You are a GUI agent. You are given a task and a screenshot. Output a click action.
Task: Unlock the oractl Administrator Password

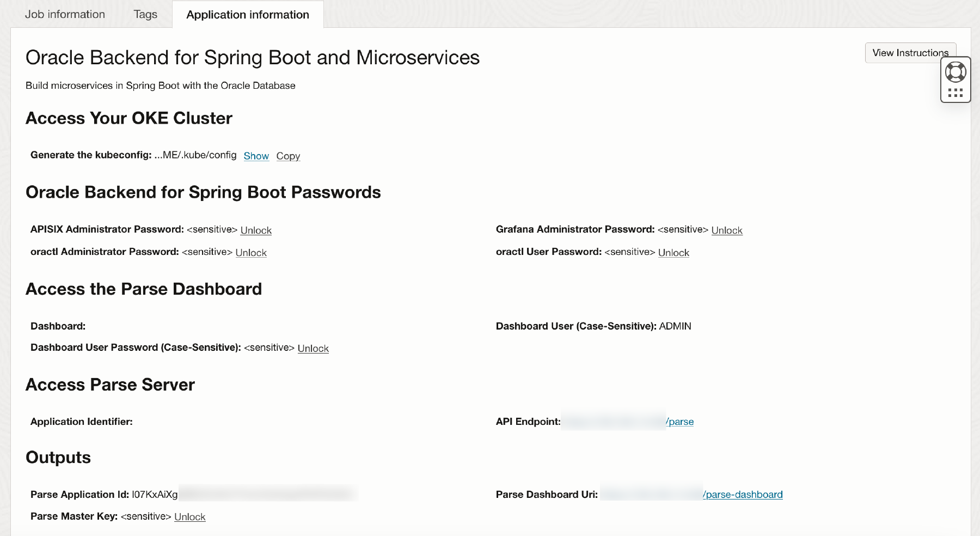pos(250,252)
